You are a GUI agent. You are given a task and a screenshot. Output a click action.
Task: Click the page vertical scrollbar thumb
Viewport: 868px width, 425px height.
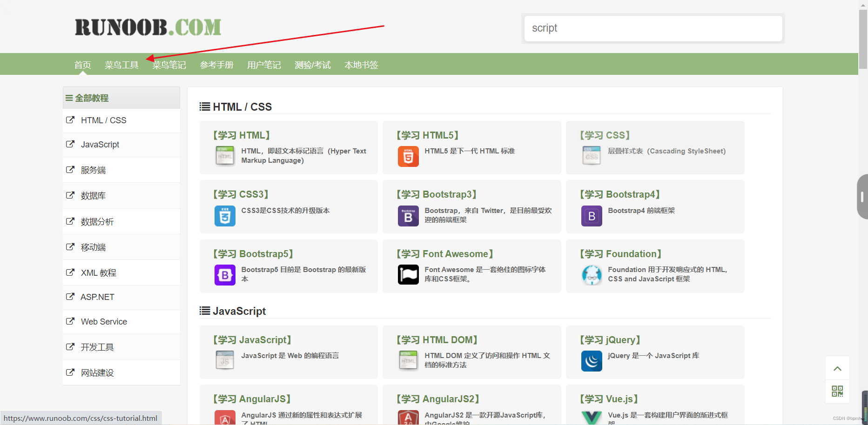tap(863, 39)
